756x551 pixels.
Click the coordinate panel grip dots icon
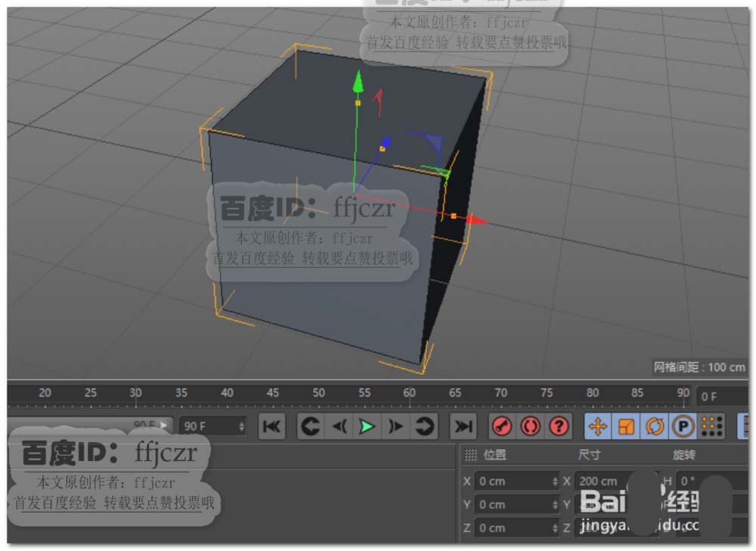tap(470, 454)
